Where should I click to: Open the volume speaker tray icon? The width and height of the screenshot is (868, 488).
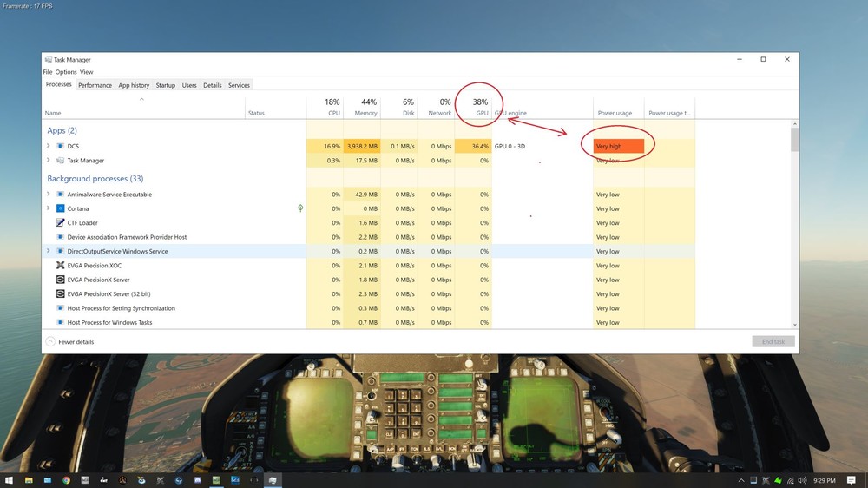pos(803,481)
